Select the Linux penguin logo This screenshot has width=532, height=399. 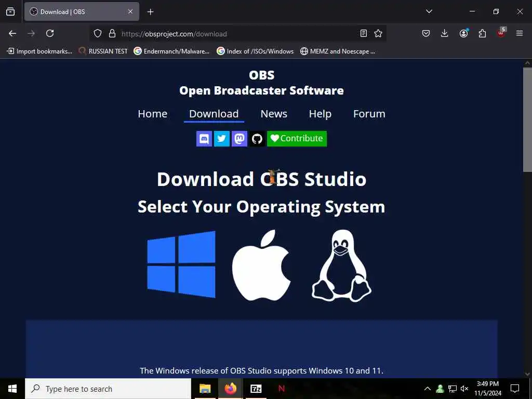tap(342, 265)
